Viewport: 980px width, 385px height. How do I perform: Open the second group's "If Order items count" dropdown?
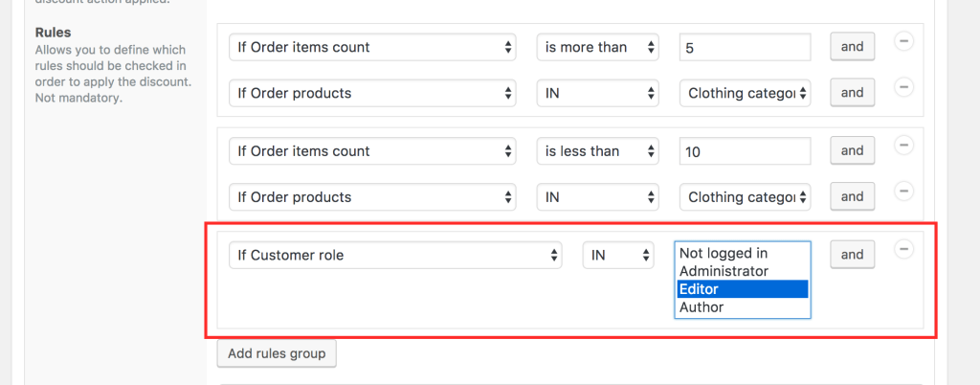(372, 151)
